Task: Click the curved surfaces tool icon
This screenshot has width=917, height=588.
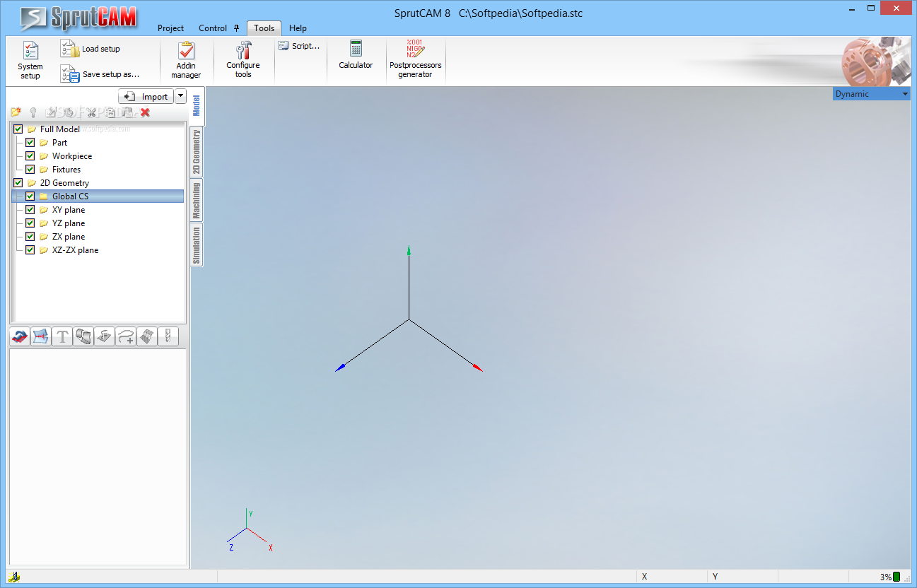Action: (x=83, y=337)
